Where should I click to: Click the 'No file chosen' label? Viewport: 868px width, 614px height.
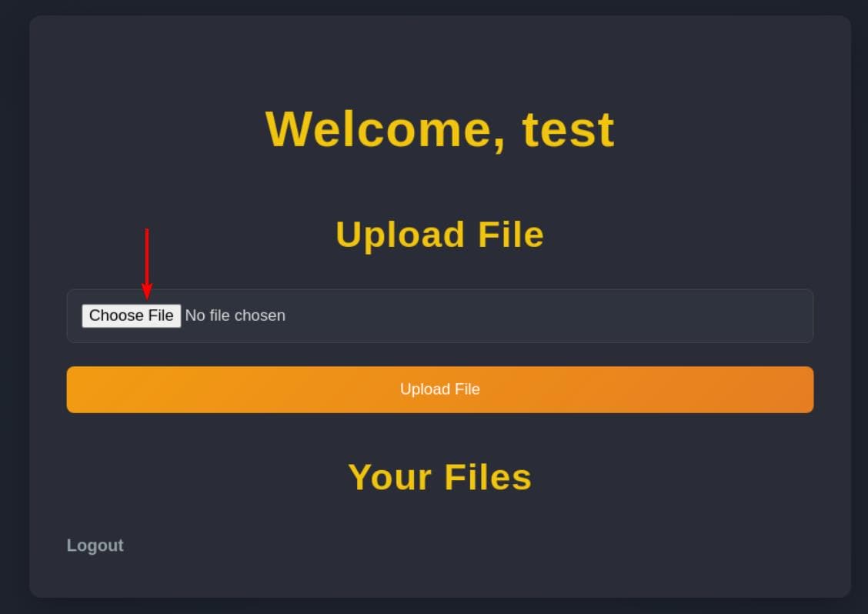[x=235, y=315]
